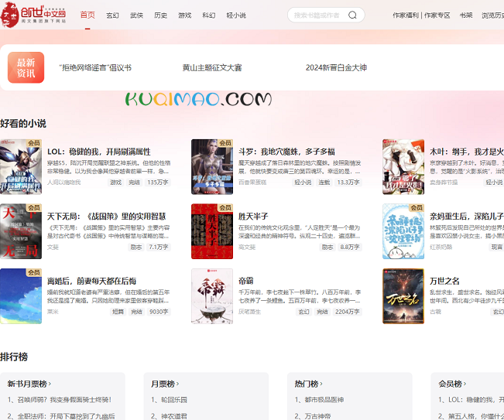
Task: Open 天下无局 book cover
Action: (x=21, y=231)
